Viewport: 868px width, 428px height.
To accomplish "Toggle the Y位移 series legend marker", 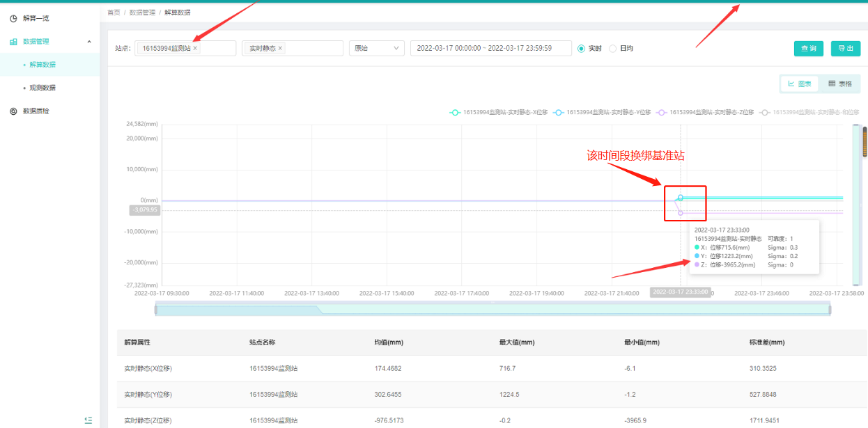I will (x=559, y=112).
